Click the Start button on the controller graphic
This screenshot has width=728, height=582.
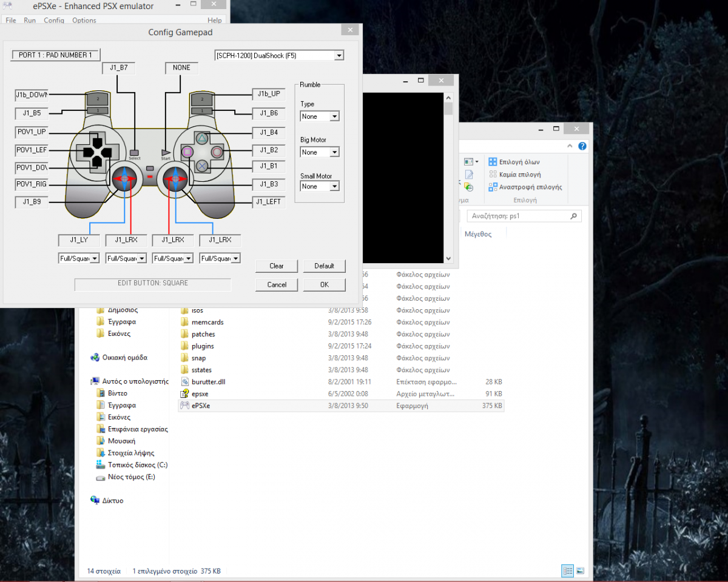pos(166,152)
